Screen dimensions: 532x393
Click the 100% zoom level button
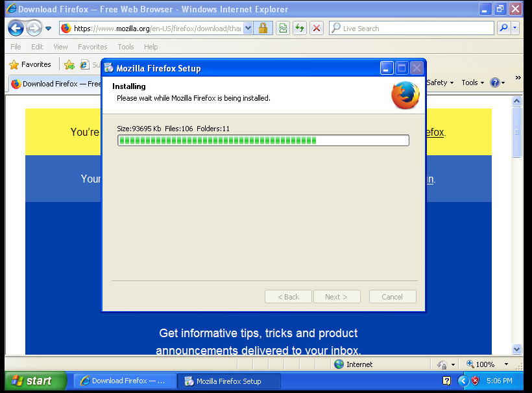click(481, 364)
